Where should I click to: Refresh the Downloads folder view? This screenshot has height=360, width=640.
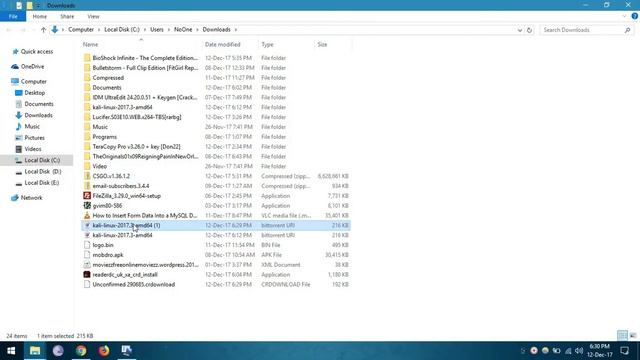(529, 30)
